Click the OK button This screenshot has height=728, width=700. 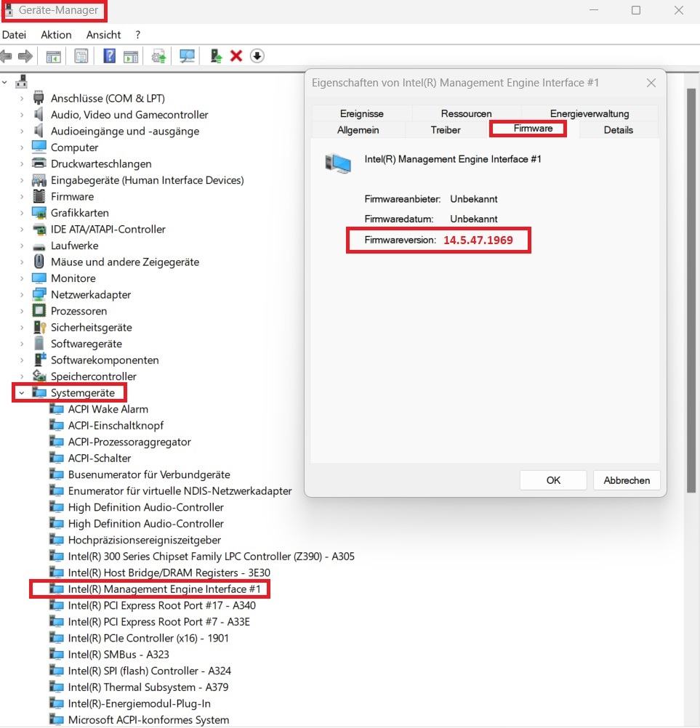[x=553, y=480]
